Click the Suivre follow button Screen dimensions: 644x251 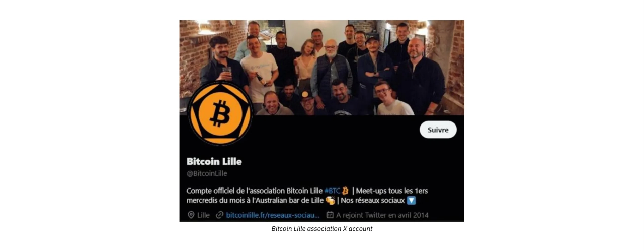point(438,130)
